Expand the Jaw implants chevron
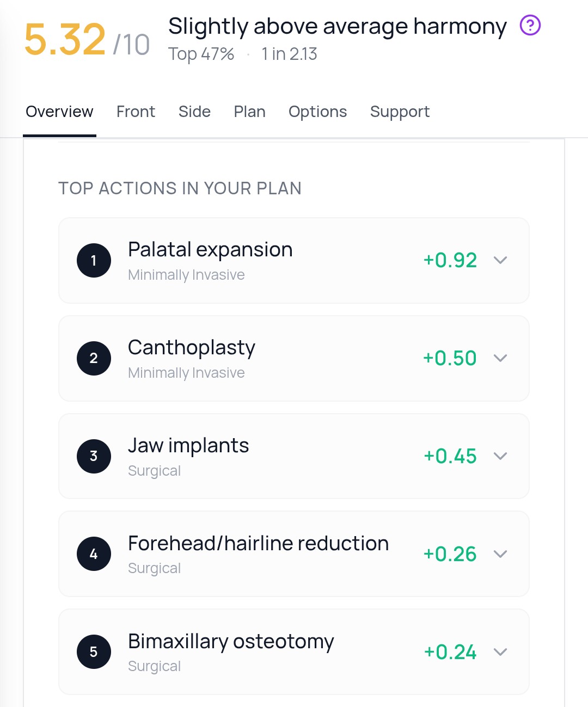 pos(500,456)
